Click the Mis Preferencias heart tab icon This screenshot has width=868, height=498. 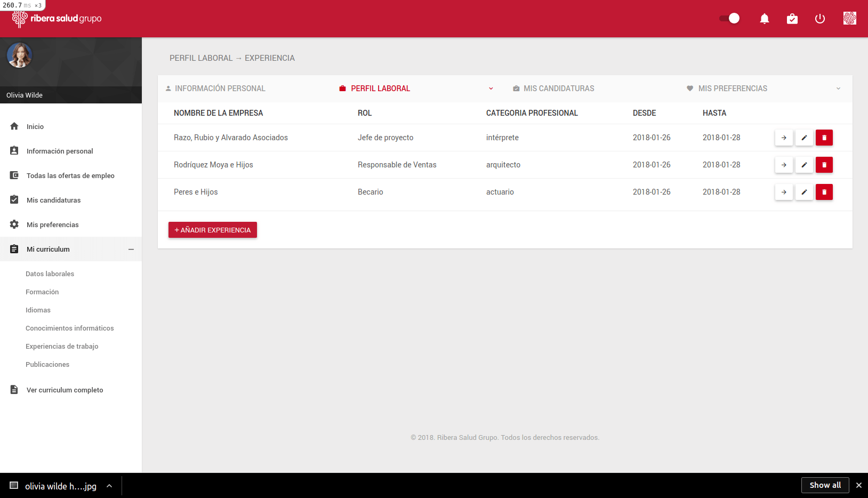pos(690,89)
